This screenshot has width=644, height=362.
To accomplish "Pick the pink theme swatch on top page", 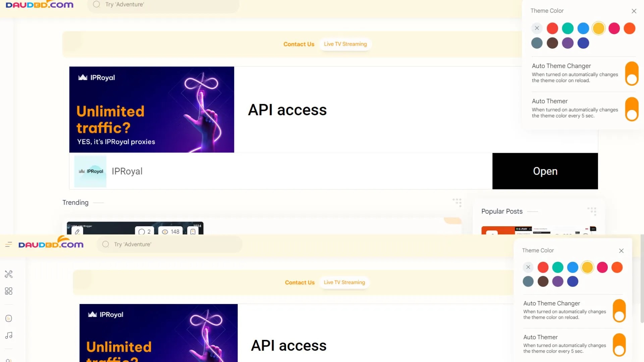I will pos(614,28).
